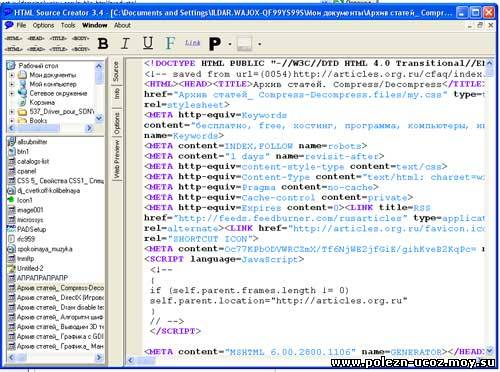Switch to the Source vertical tab
The width and height of the screenshot is (500, 372).
pyautogui.click(x=116, y=72)
